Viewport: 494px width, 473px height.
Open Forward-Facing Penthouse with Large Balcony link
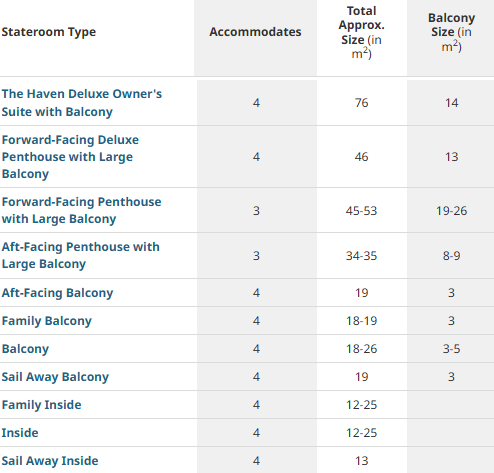81,210
